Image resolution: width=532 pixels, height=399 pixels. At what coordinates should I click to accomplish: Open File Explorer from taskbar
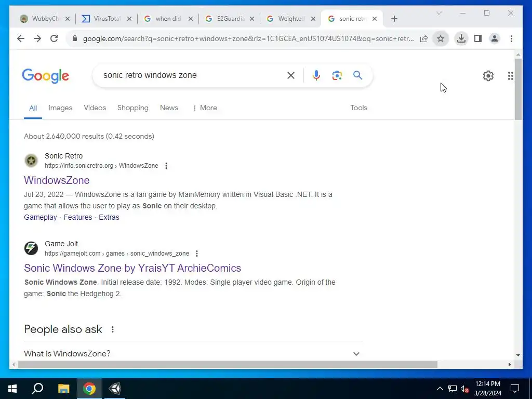pos(63,389)
